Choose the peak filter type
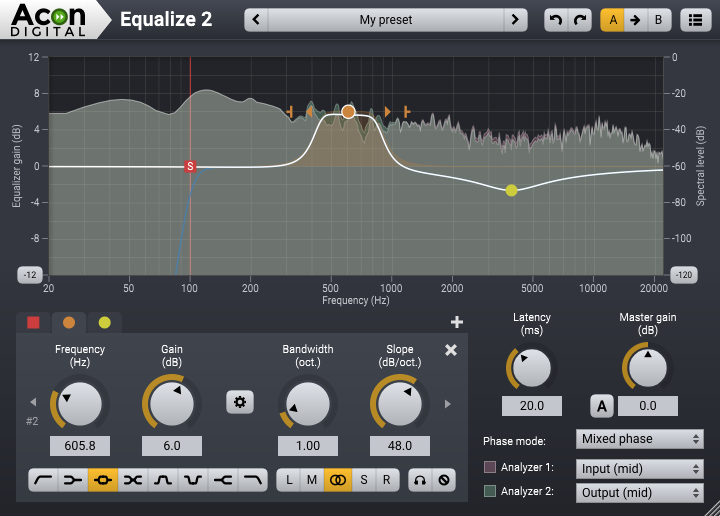 coord(103,480)
